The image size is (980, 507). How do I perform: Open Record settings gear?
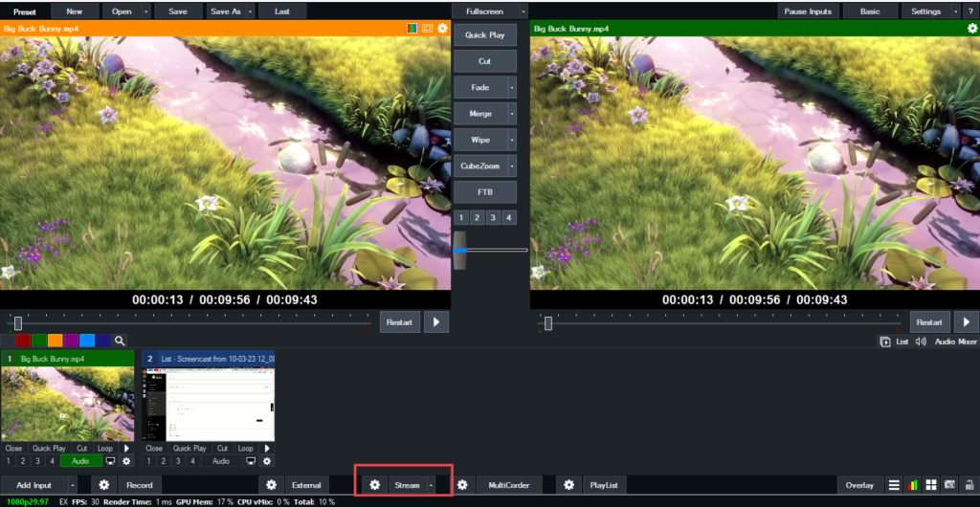point(104,485)
